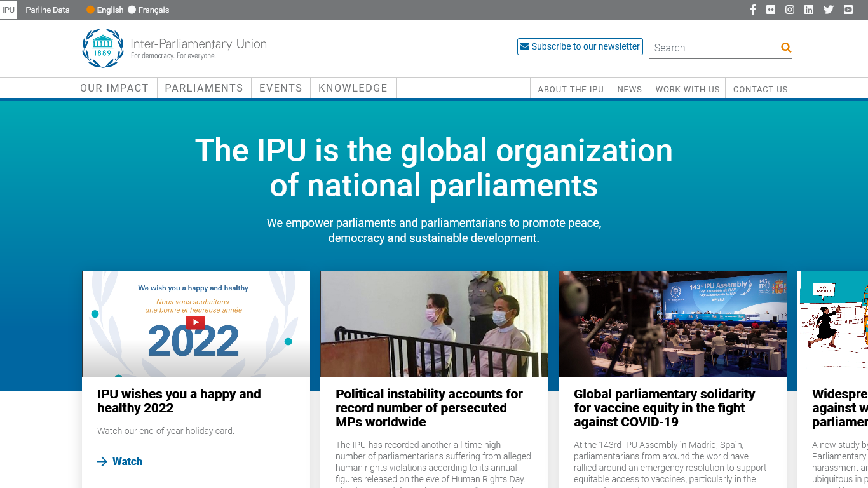Screen dimensions: 868x488
Task: Click the 2022 greeting card image
Action: point(196,324)
